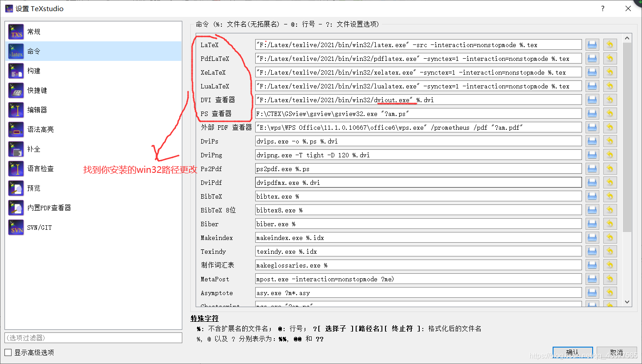Edit the BibTeX 8位 command field
Screen dimensions: 642x364
point(418,210)
